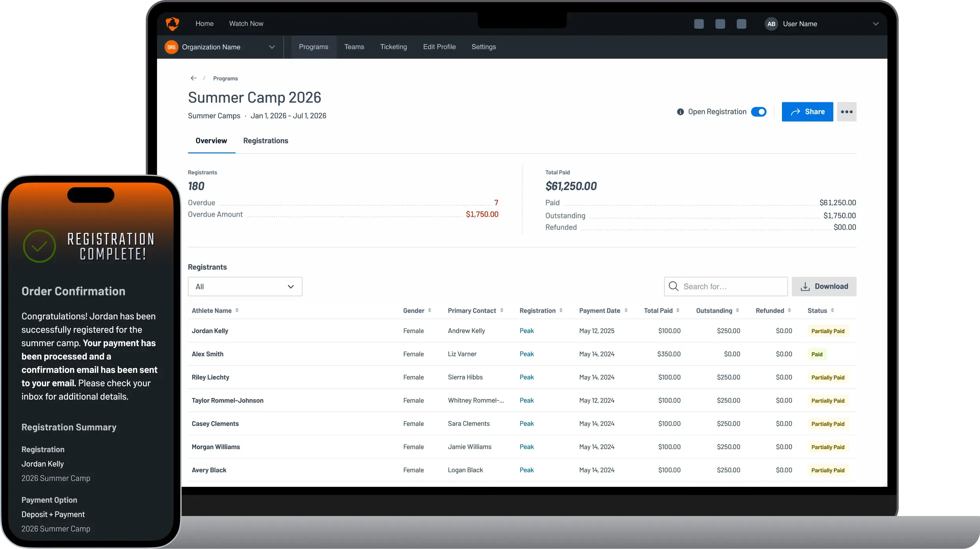Image resolution: width=980 pixels, height=549 pixels.
Task: Switch to the Registrations tab
Action: point(265,141)
